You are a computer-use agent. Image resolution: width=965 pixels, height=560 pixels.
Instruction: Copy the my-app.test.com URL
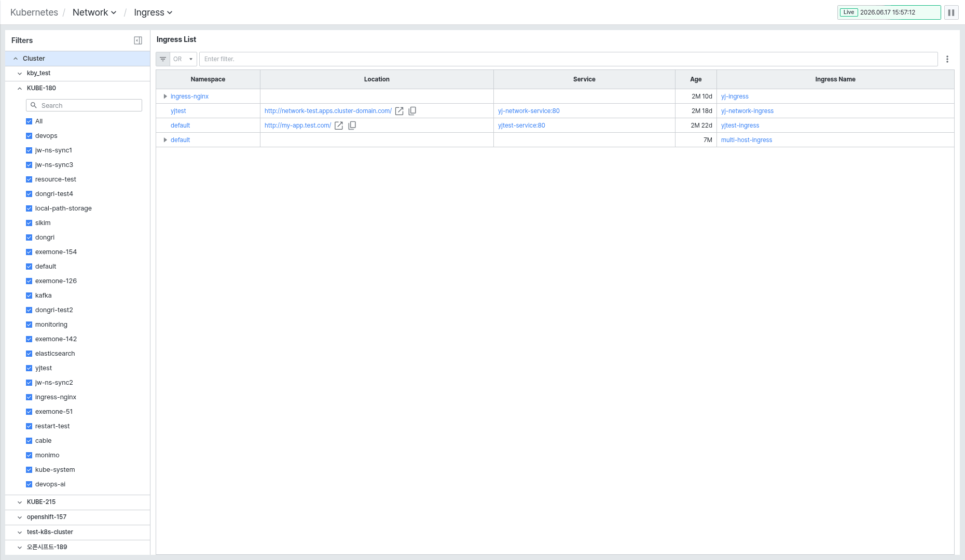pos(352,125)
